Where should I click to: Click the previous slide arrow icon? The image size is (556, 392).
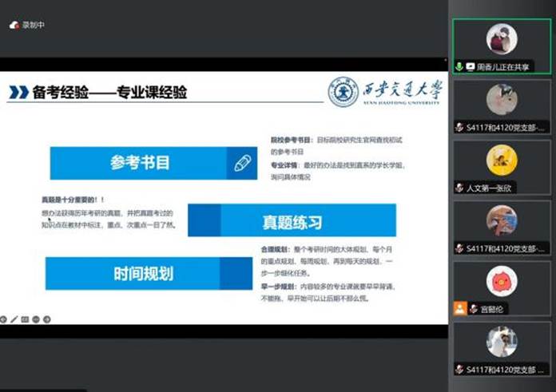(x=3, y=319)
